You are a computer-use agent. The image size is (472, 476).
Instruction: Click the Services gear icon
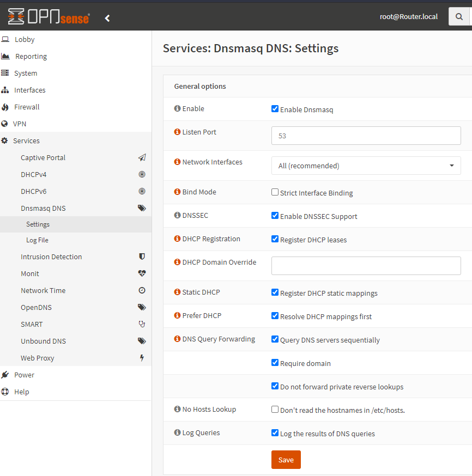[4, 141]
